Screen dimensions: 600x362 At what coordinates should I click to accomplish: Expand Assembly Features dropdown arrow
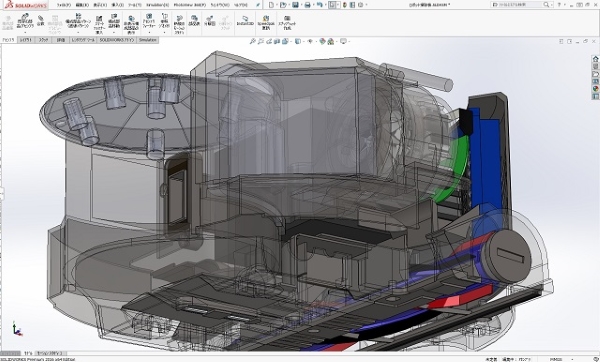coord(149,32)
